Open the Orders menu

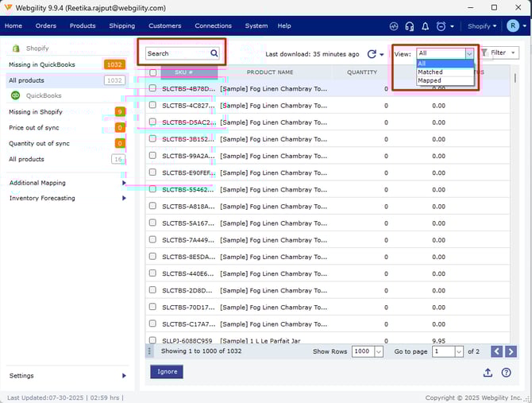[x=46, y=26]
